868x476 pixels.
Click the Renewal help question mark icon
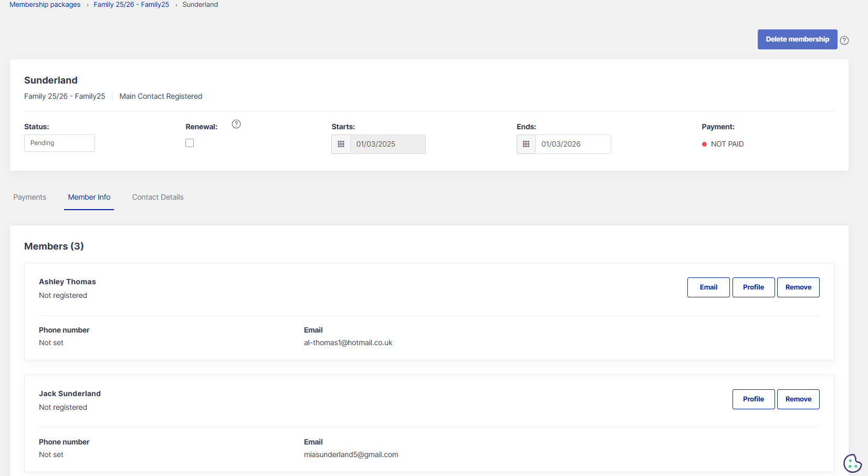(236, 124)
